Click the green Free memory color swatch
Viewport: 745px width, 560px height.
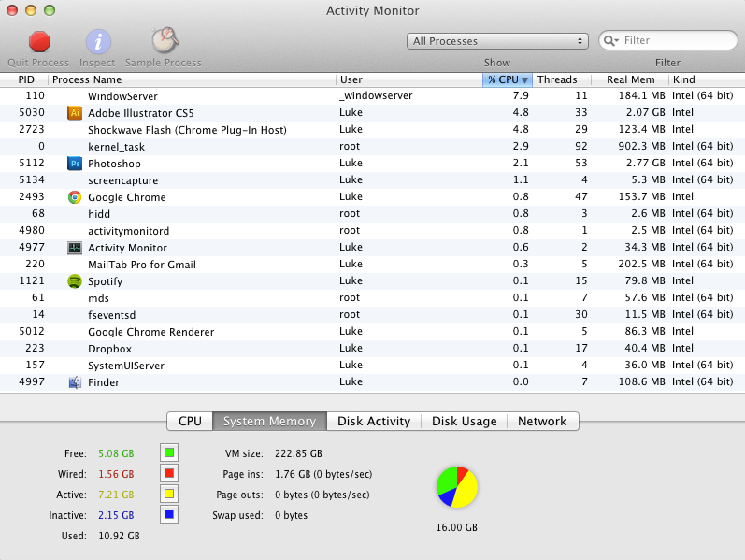tap(169, 452)
